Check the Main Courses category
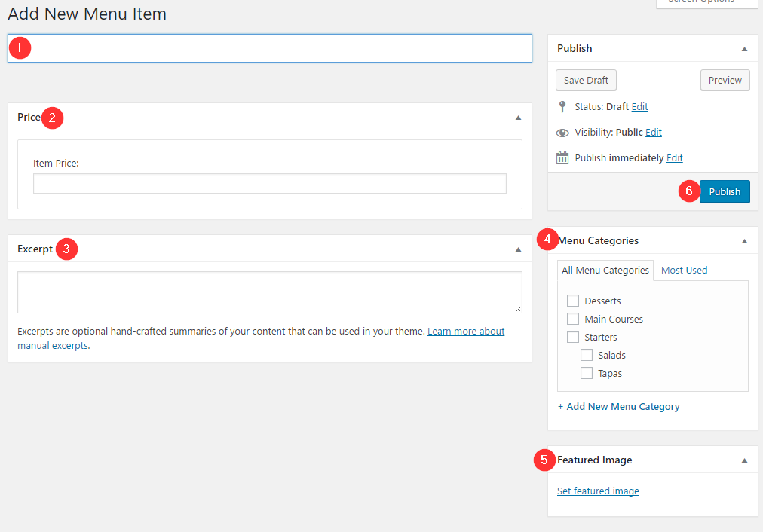Image resolution: width=763 pixels, height=532 pixels. 573,319
